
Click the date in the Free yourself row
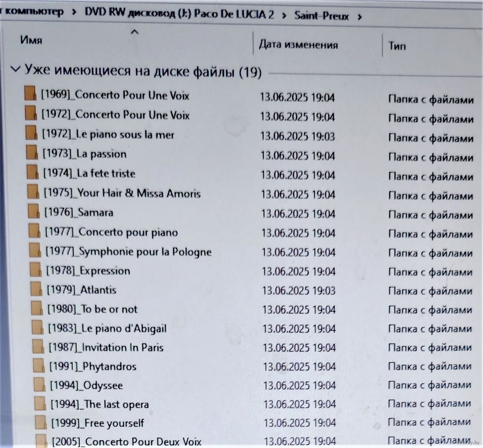[300, 422]
